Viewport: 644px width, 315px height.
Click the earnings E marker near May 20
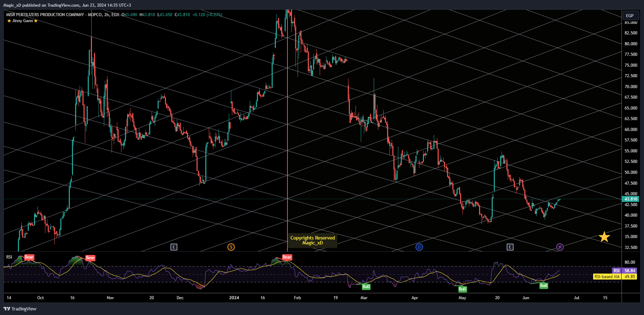click(x=510, y=247)
